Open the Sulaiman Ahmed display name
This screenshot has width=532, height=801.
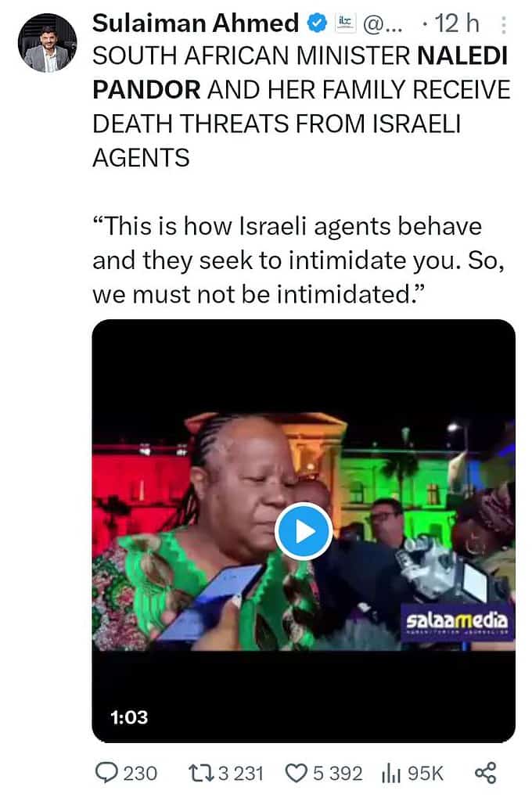pyautogui.click(x=196, y=23)
